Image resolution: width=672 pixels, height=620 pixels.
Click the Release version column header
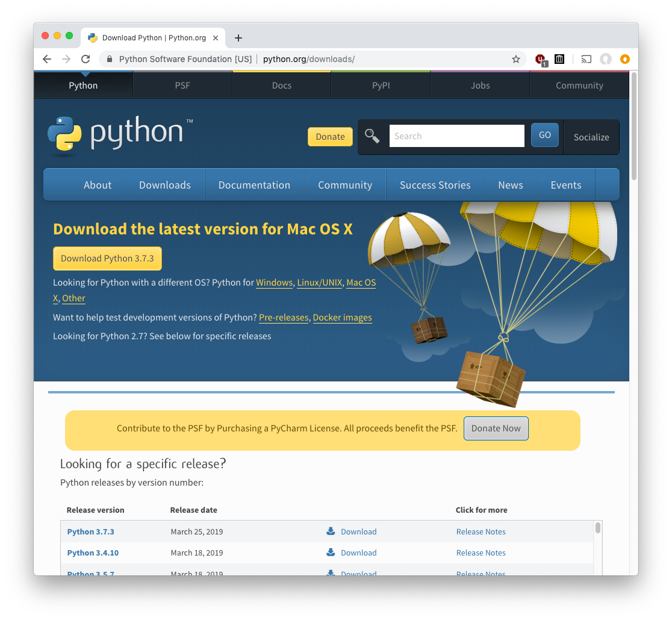pyautogui.click(x=96, y=510)
